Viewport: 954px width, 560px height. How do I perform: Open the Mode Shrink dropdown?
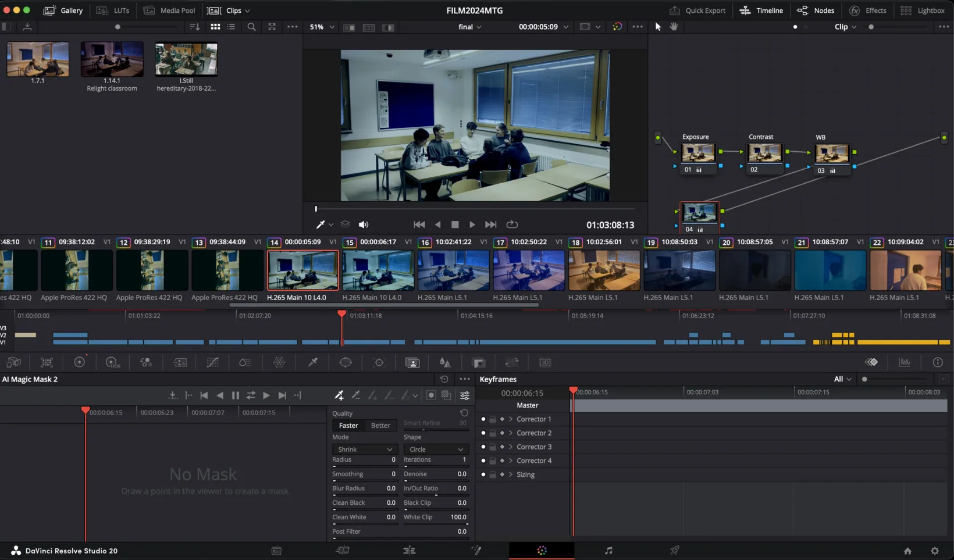[x=364, y=449]
